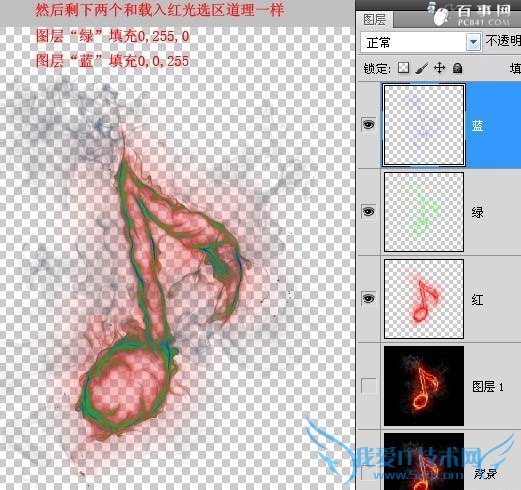
Task: Click the 红 layer name
Action: coord(477,300)
